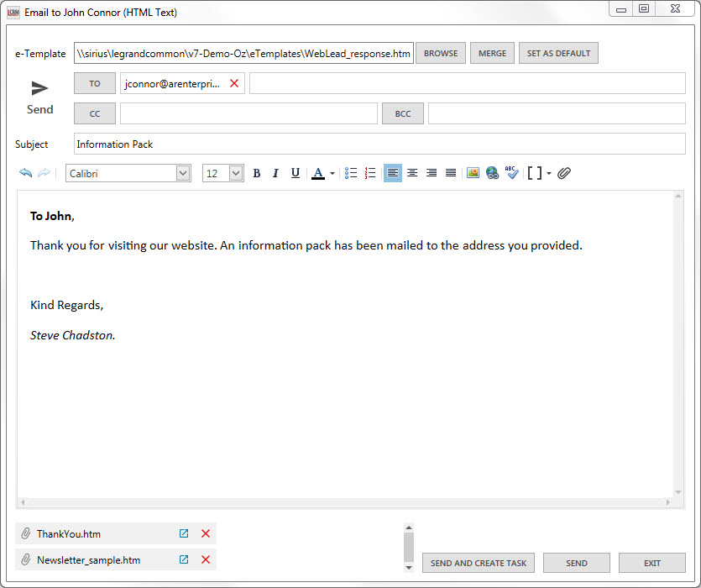Insert an image using picture icon
This screenshot has width=701, height=588.
(473, 173)
